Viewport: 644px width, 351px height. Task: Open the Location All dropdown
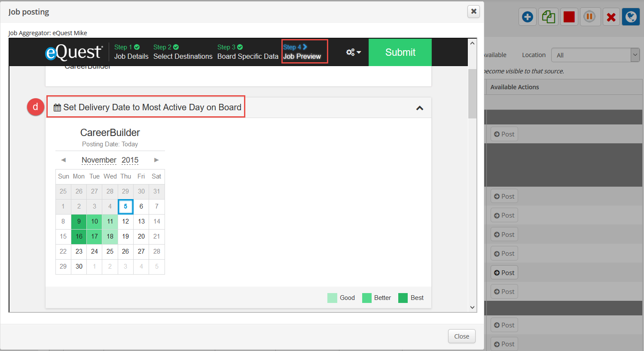pos(595,55)
